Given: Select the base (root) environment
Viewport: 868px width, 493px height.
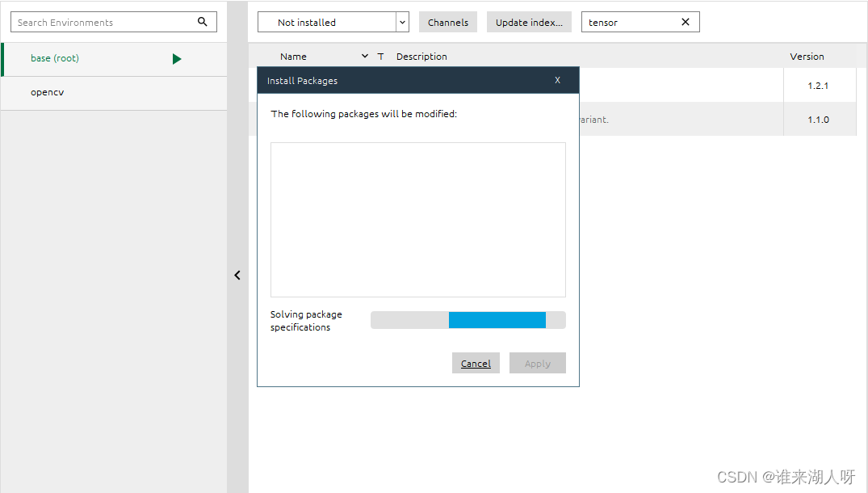Looking at the screenshot, I should point(114,59).
